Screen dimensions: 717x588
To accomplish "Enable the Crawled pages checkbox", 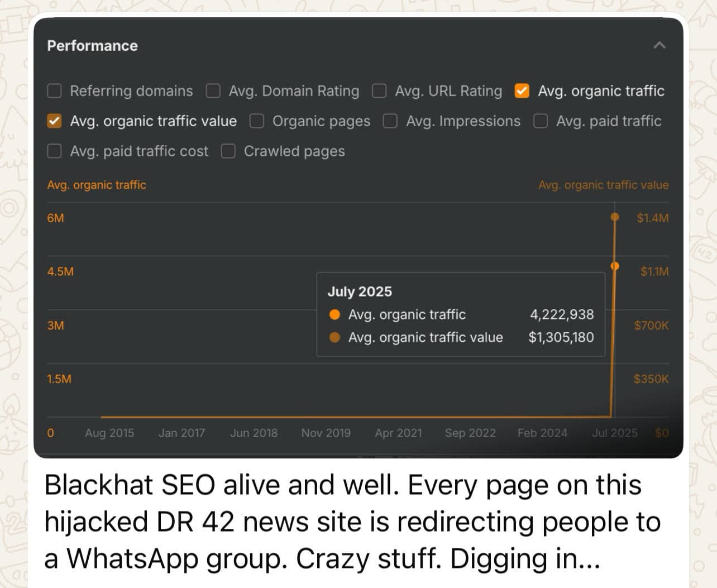I will pyautogui.click(x=228, y=151).
